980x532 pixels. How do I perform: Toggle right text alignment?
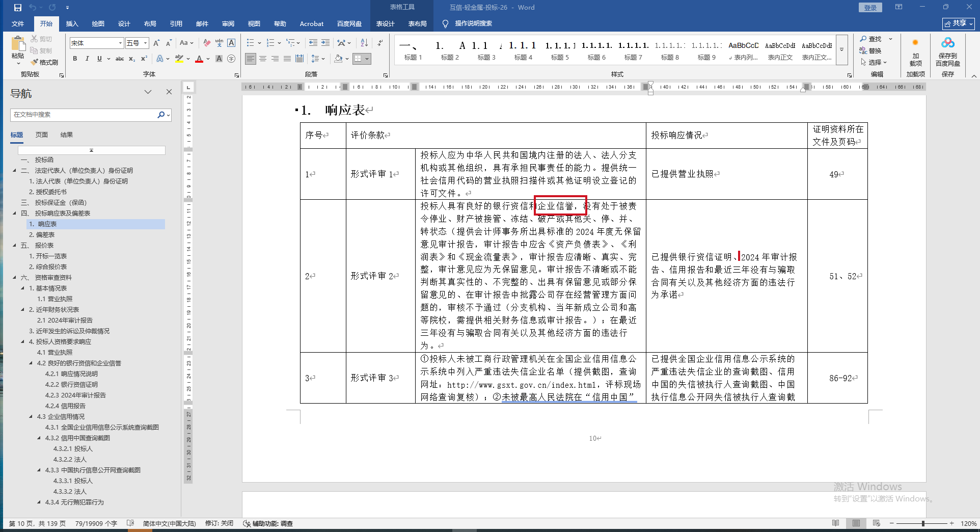pyautogui.click(x=275, y=59)
